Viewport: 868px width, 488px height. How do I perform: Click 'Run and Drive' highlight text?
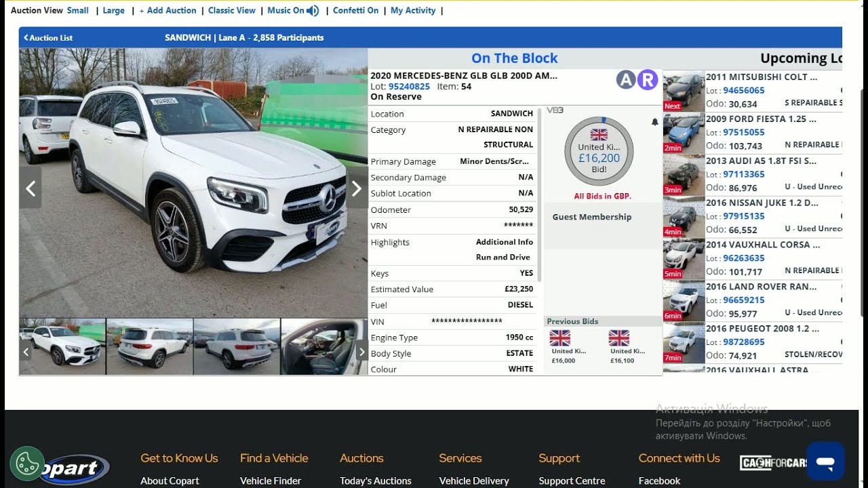pos(503,258)
